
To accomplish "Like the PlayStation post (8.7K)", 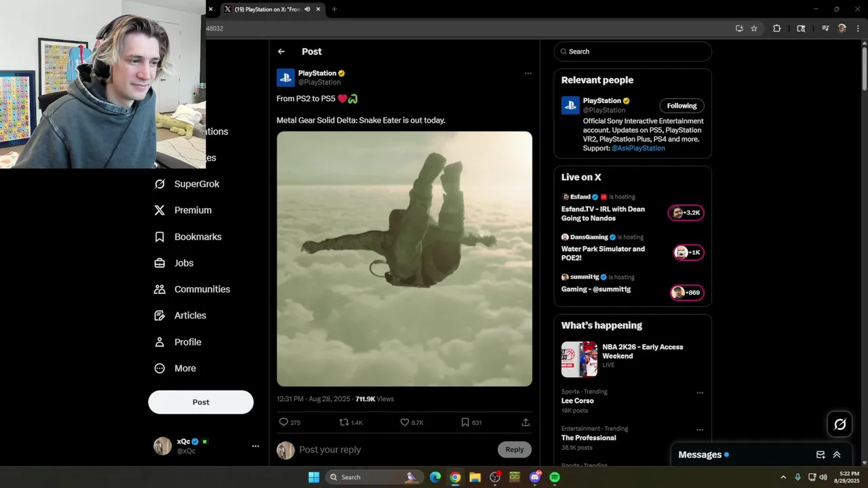I will [412, 422].
